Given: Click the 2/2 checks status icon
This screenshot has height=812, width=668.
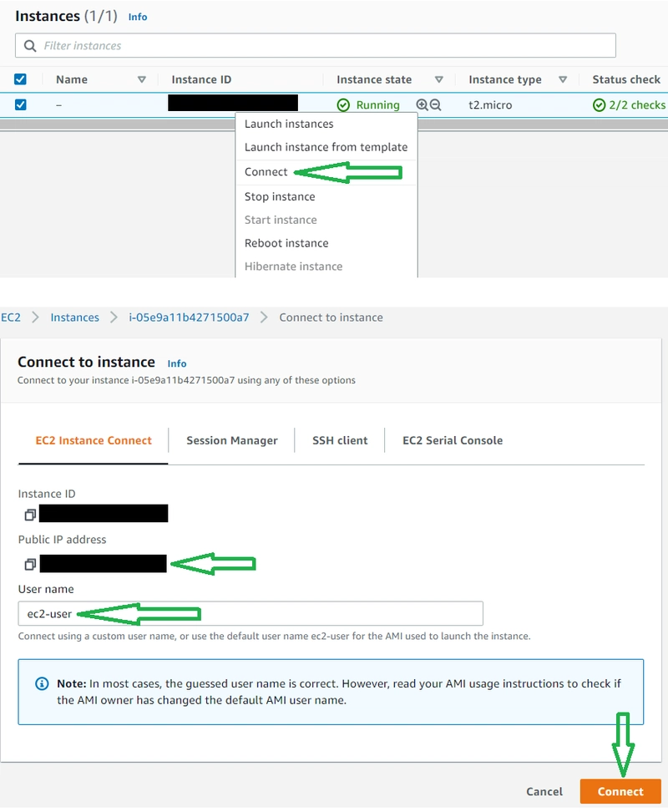Looking at the screenshot, I should (599, 105).
